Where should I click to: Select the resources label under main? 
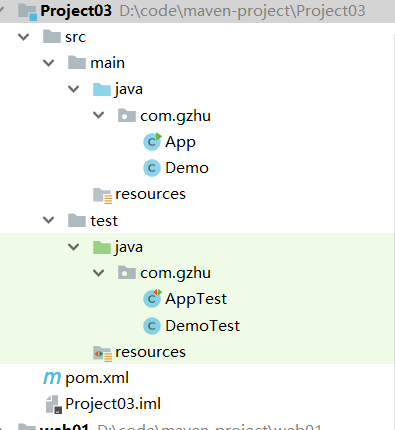(150, 194)
